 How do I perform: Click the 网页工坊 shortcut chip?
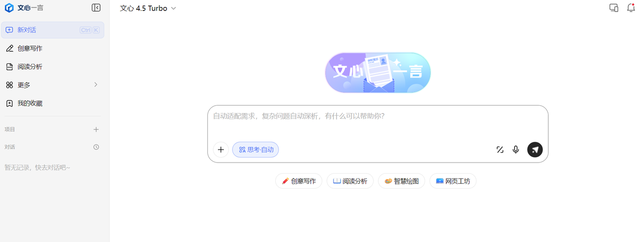453,181
